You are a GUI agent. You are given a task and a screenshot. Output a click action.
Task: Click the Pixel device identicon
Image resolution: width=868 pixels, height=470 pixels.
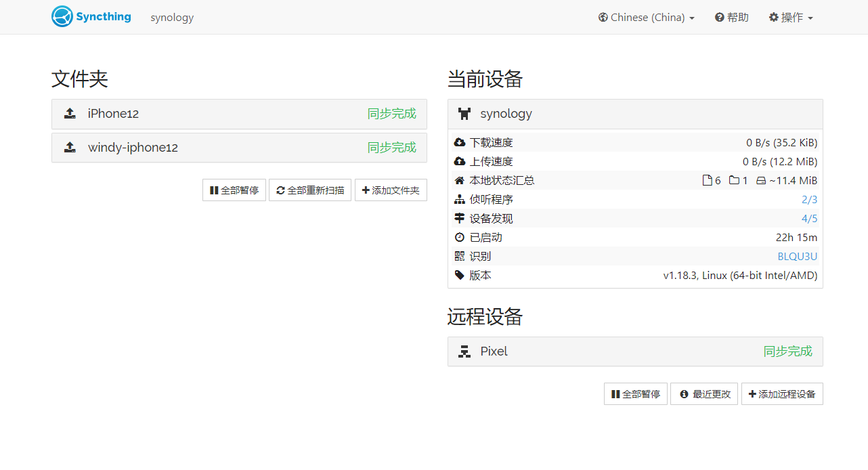point(464,351)
